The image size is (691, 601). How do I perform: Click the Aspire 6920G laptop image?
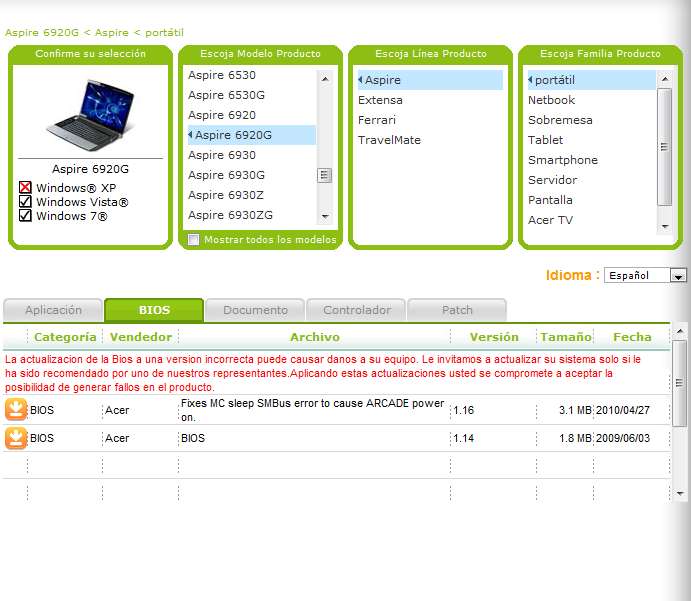click(x=90, y=115)
